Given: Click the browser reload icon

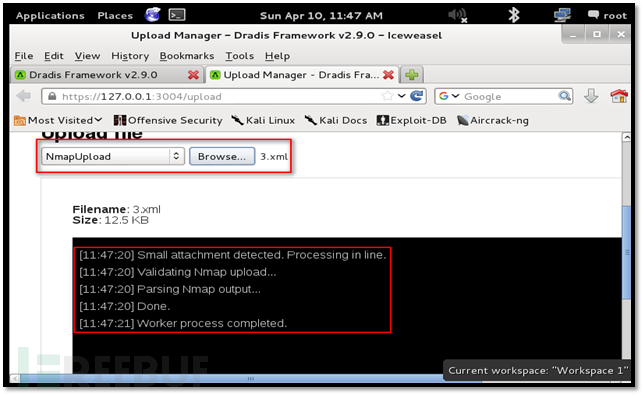Looking at the screenshot, I should coord(416,96).
